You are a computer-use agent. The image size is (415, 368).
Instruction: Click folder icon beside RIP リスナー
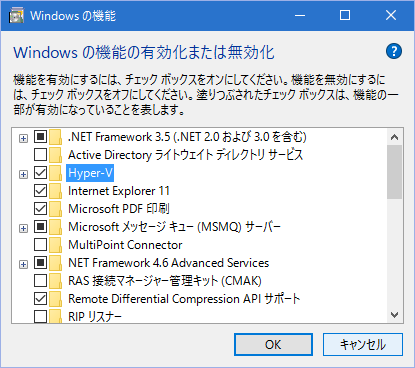(55, 316)
